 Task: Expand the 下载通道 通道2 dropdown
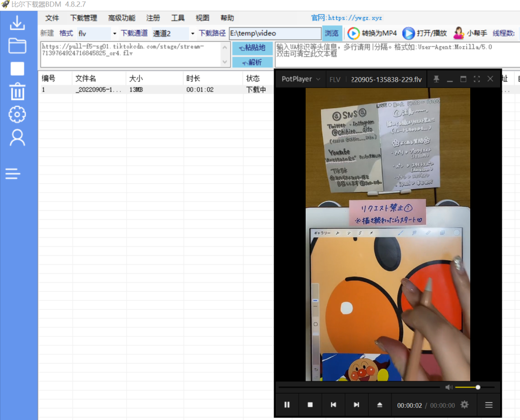click(192, 34)
